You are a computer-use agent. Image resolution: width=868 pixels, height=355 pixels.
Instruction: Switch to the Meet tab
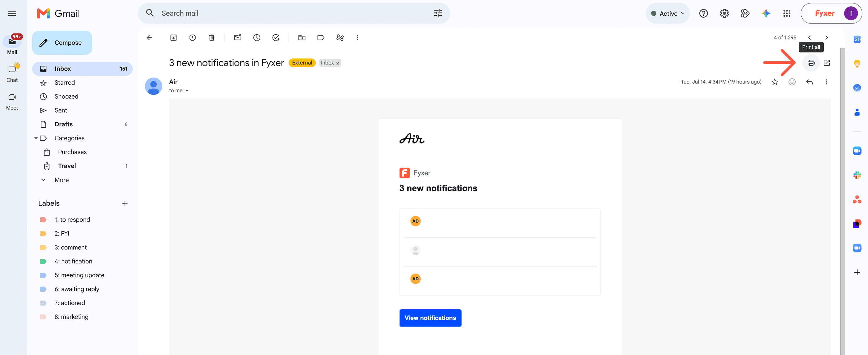12,101
